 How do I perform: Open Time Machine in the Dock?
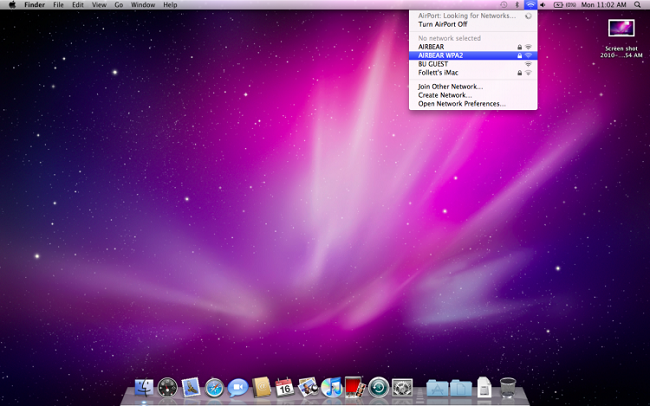(378, 388)
